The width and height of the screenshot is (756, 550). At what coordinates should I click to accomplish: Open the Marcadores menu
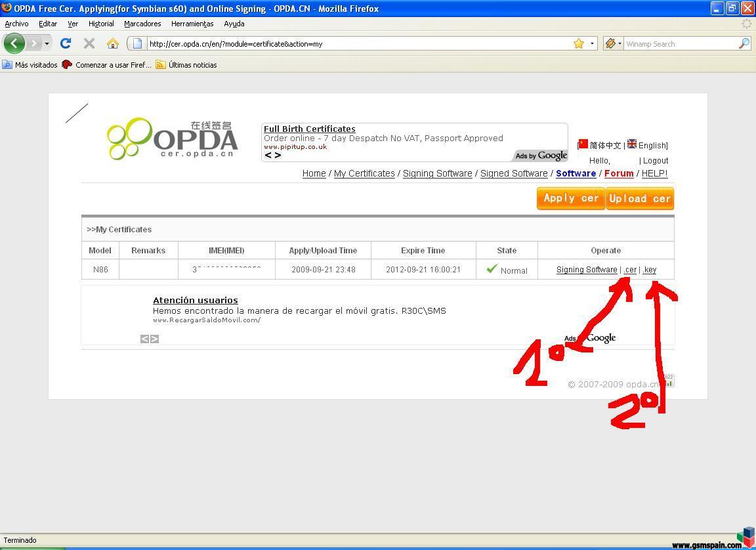point(142,24)
